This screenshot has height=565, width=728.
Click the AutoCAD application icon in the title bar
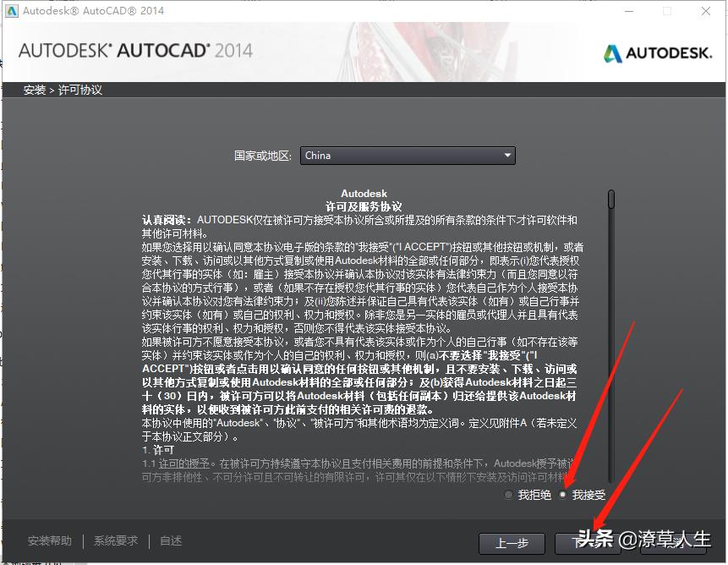(13, 11)
